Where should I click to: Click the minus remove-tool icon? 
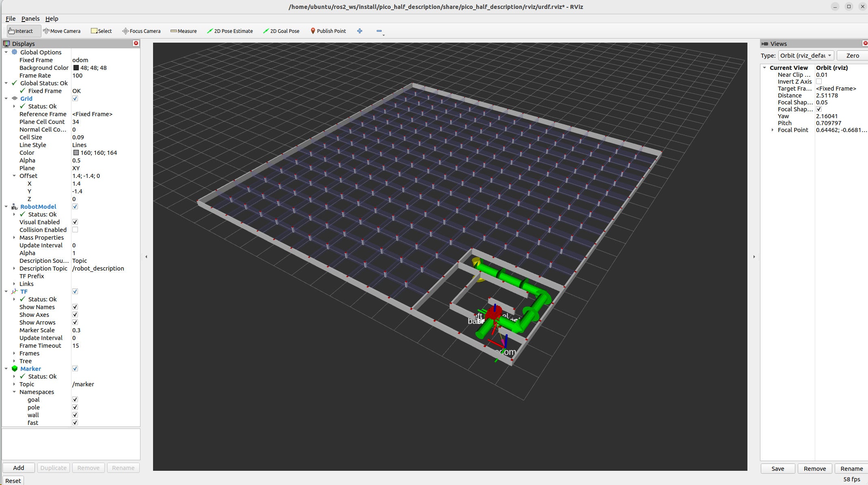point(379,31)
